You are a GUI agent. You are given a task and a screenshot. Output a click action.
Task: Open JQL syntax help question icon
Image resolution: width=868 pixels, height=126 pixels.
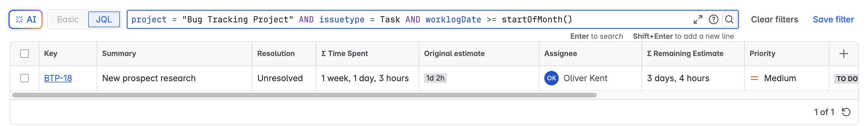coord(713,20)
